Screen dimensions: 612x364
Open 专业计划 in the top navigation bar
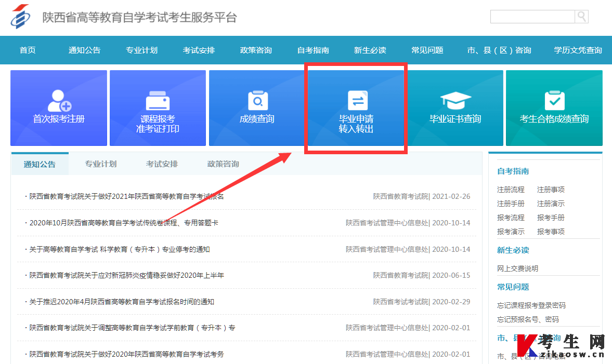tap(141, 50)
